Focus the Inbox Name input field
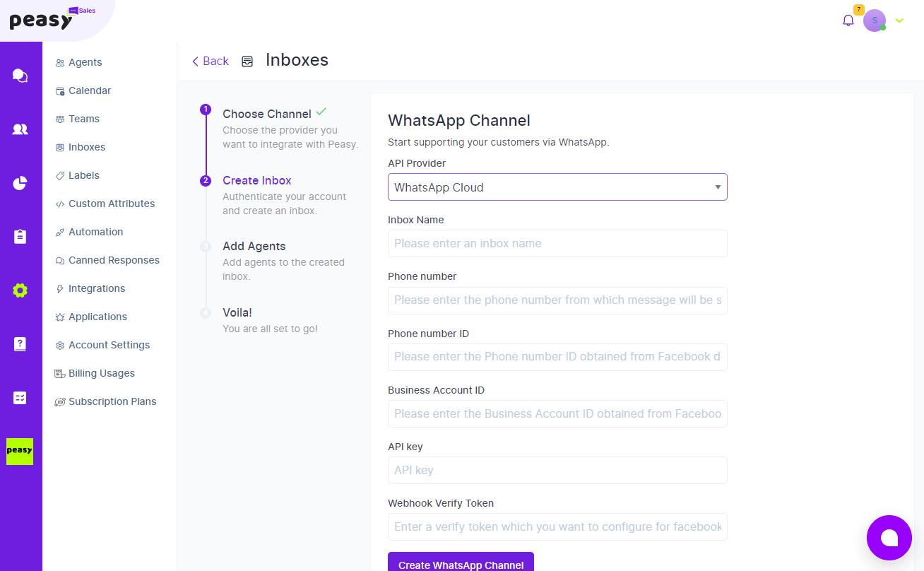 [x=557, y=243]
